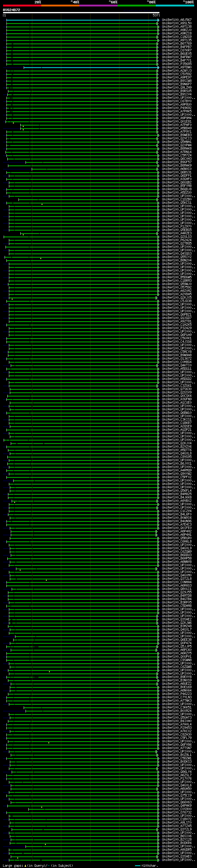Click arrowhead ending the UniRef100_A8J567 bar
The width and height of the screenshot is (197, 868).
coord(158,20)
